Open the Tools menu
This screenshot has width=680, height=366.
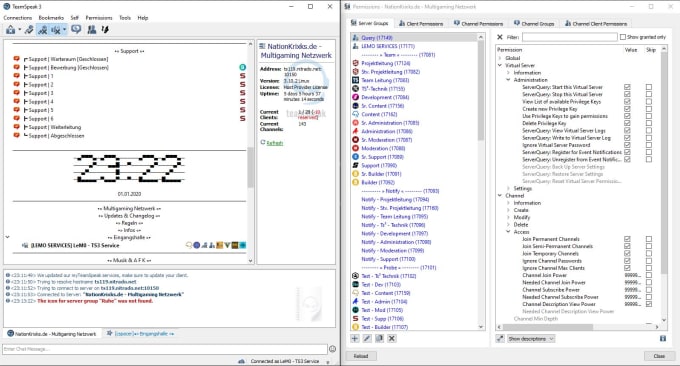tap(125, 18)
